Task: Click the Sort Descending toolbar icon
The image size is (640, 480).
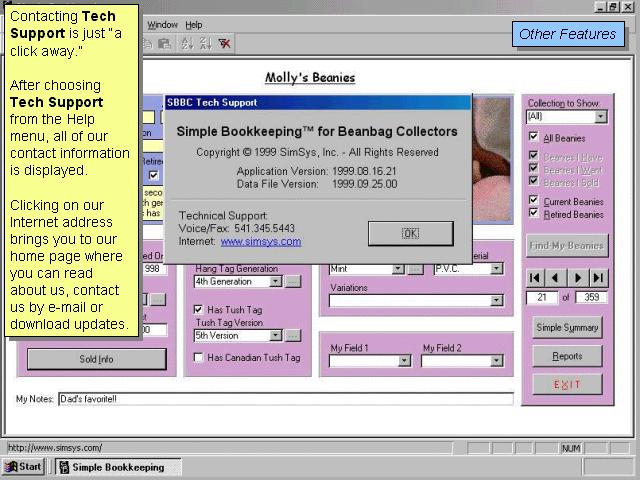Action: 205,44
